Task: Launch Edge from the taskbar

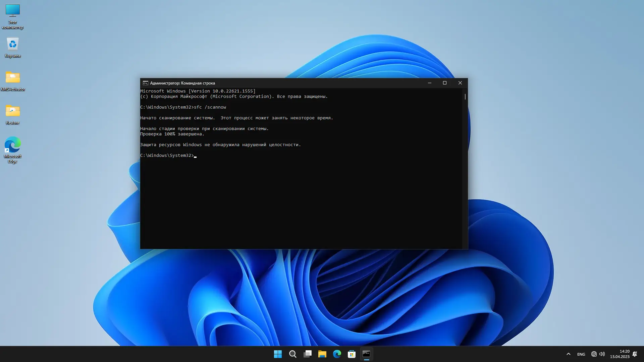Action: click(337, 354)
